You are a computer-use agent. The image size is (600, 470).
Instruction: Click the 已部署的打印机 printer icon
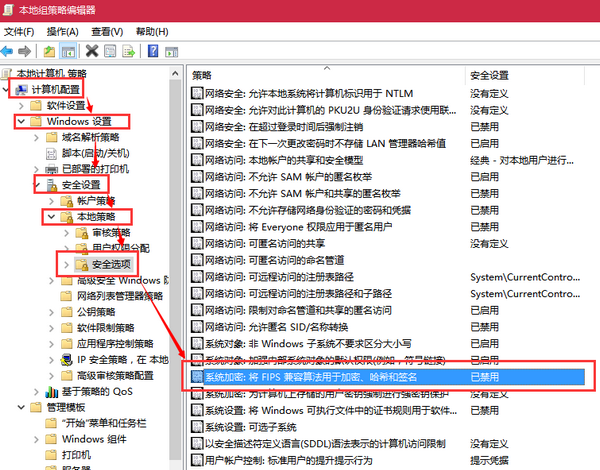coord(52,169)
